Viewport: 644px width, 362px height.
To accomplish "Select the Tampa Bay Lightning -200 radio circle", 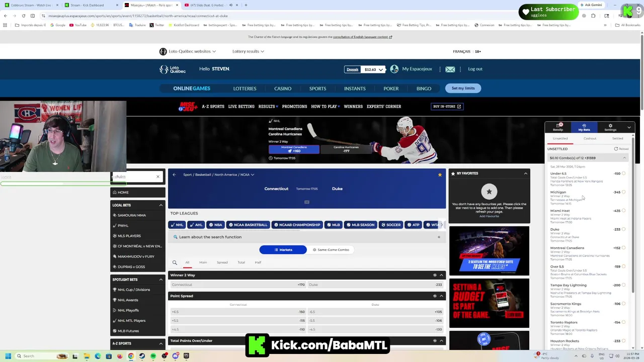I will click(x=624, y=285).
